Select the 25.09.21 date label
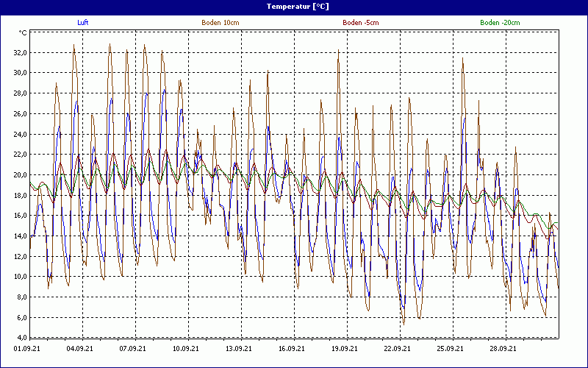The image size is (588, 368). point(451,349)
